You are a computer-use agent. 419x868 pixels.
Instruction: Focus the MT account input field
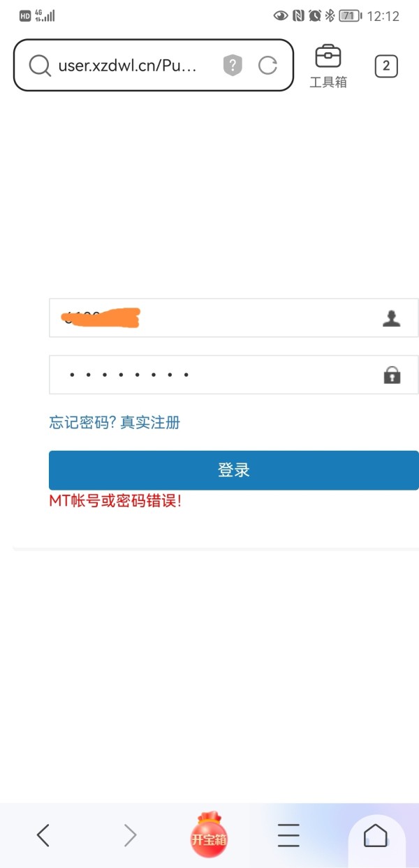(x=233, y=318)
